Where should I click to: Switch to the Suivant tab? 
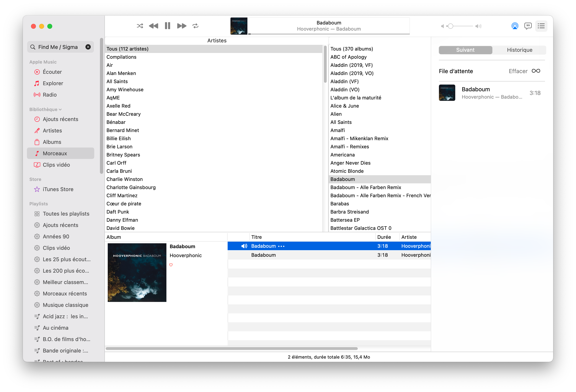pyautogui.click(x=465, y=50)
